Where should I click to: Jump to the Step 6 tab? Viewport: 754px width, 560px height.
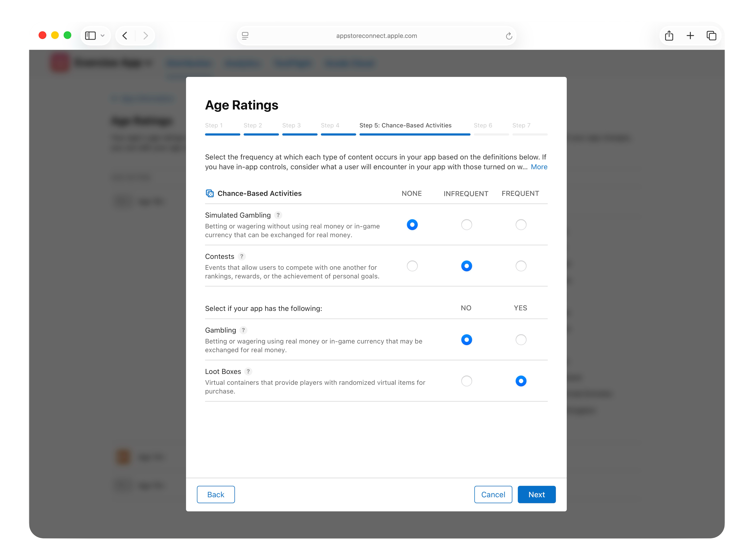point(483,125)
